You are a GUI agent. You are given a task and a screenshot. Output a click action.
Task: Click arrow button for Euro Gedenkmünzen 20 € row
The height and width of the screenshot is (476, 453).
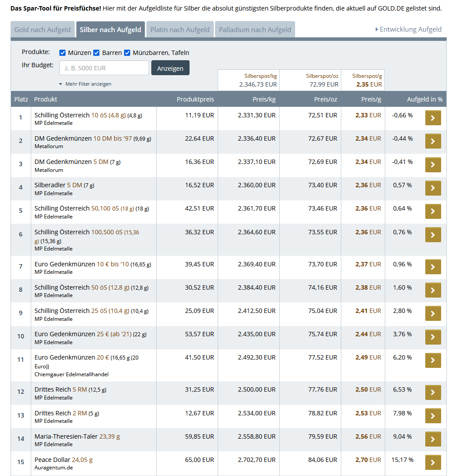433,360
